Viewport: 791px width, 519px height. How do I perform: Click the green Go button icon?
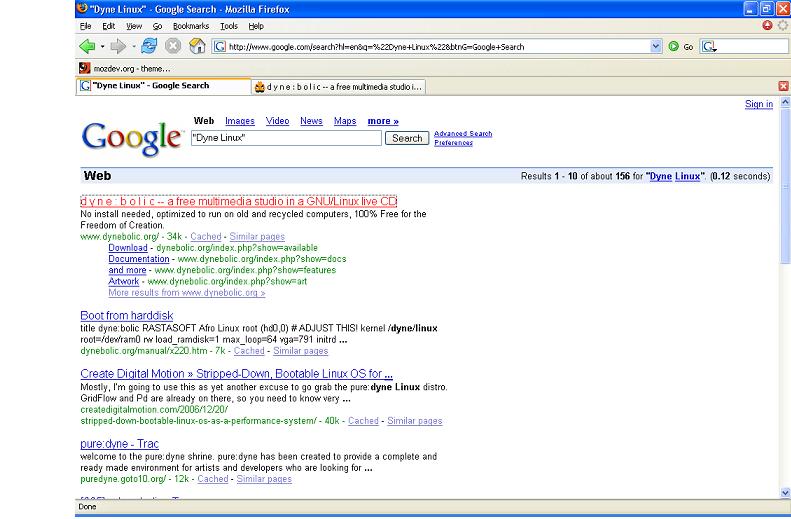point(673,46)
